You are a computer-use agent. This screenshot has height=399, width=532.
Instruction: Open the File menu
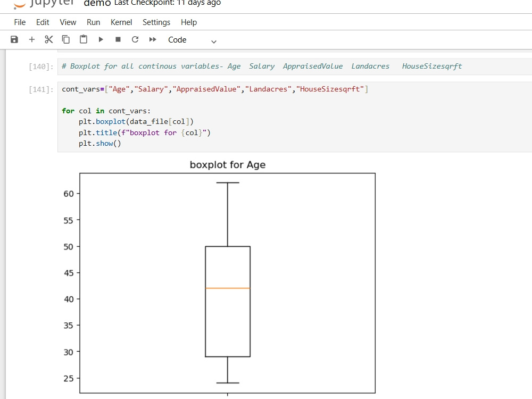(x=20, y=22)
